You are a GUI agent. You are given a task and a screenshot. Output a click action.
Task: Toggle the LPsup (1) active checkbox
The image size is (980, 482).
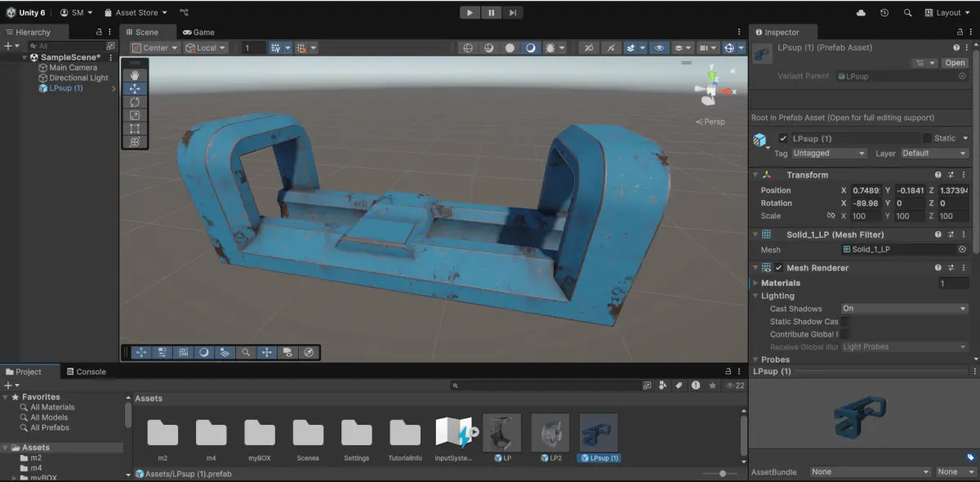(784, 139)
